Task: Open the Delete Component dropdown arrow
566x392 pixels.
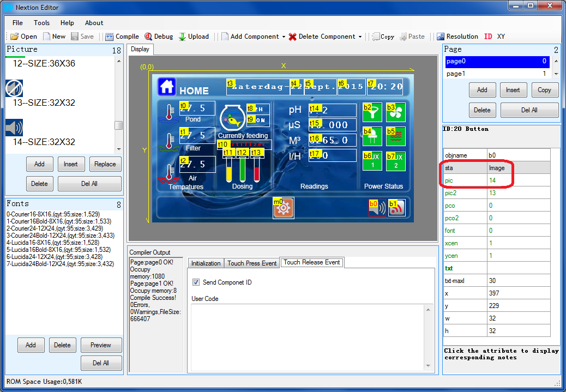Action: click(360, 37)
